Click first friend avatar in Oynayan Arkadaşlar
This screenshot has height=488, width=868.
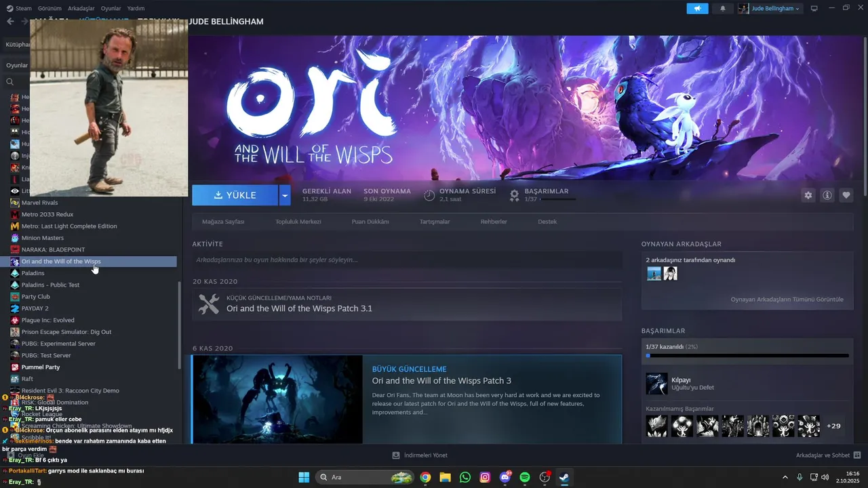coord(654,273)
